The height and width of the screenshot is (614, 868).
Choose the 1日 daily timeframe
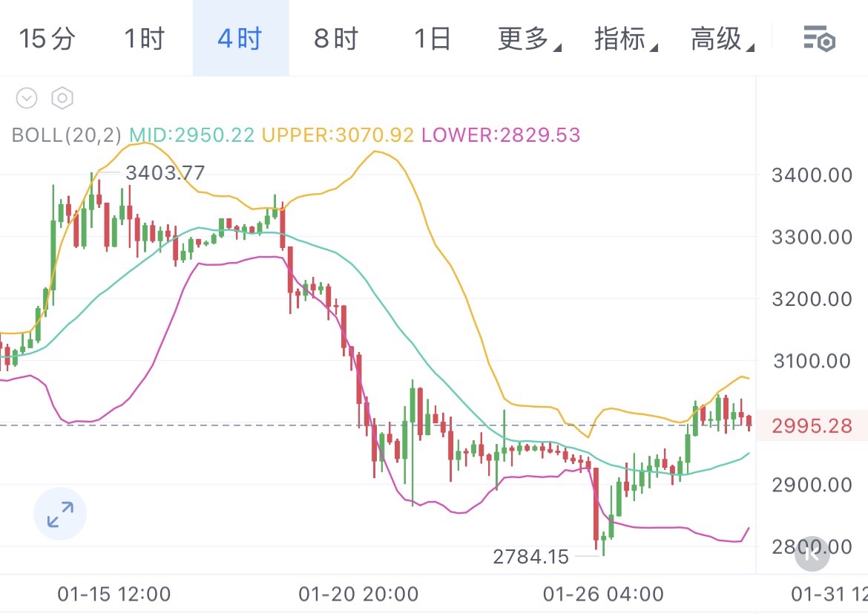432,39
